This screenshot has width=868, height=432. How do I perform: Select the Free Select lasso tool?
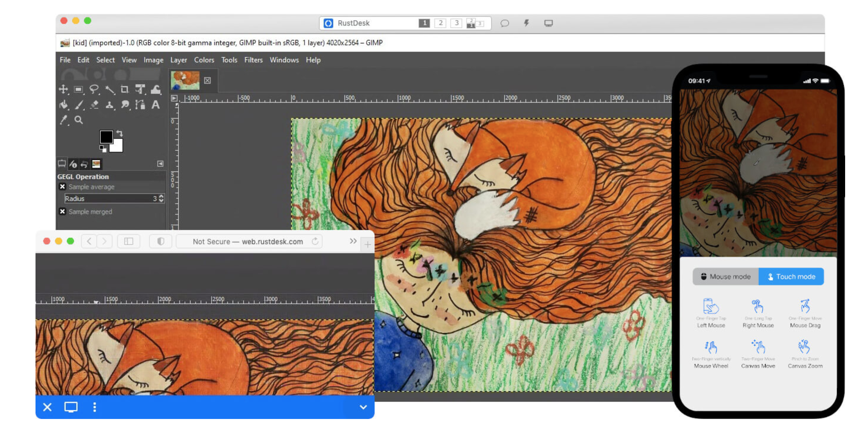click(94, 89)
